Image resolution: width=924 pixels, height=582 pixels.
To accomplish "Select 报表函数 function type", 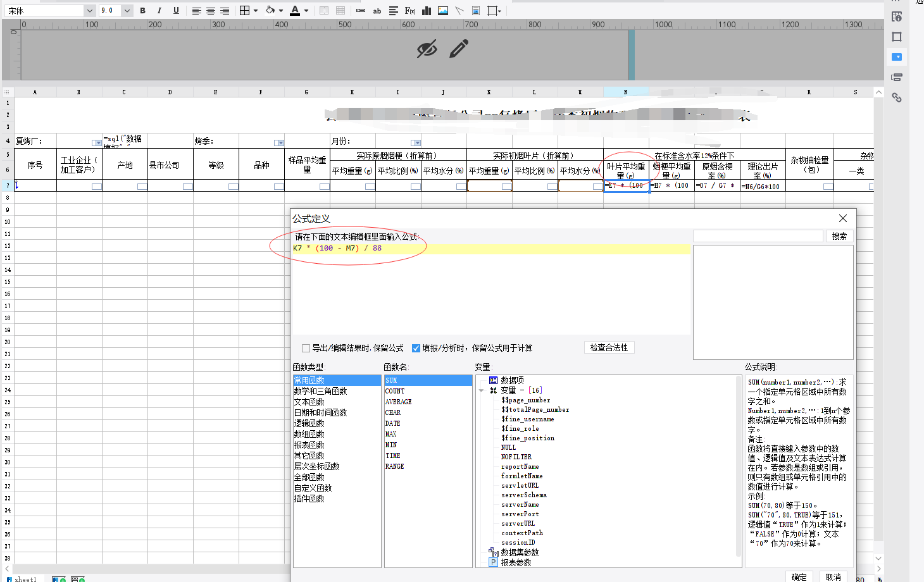I will pyautogui.click(x=309, y=445).
